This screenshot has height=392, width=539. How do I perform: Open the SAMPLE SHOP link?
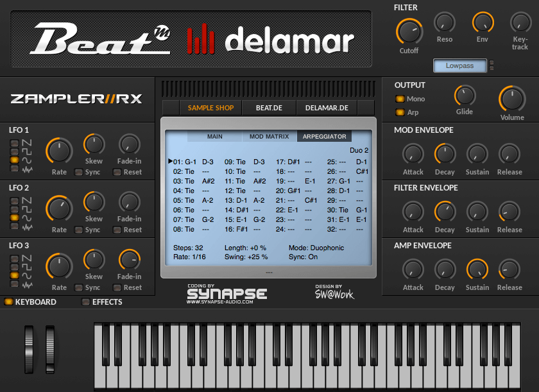[x=210, y=108]
